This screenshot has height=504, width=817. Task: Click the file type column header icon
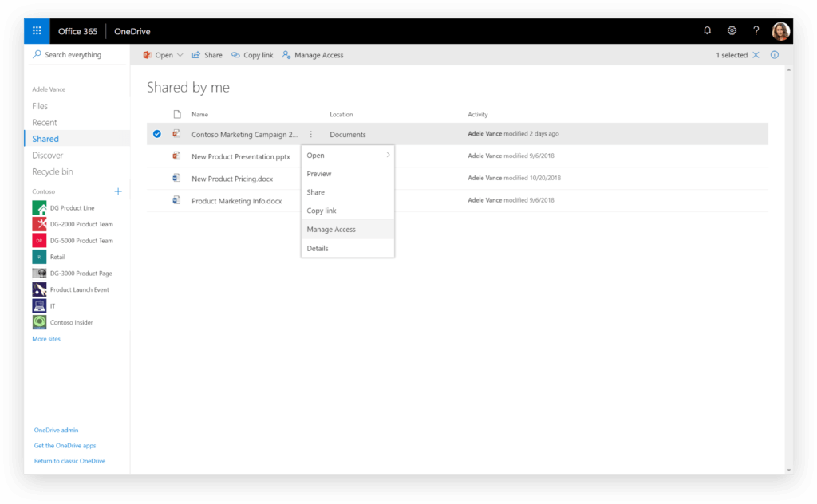177,114
